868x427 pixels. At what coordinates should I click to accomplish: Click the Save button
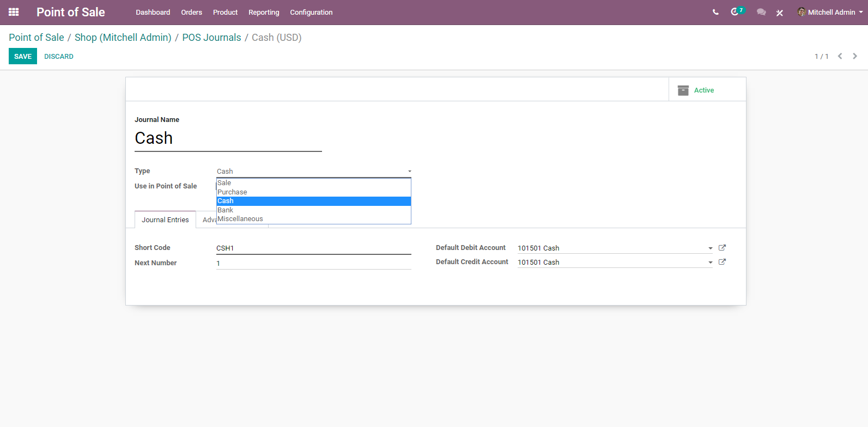(x=23, y=56)
